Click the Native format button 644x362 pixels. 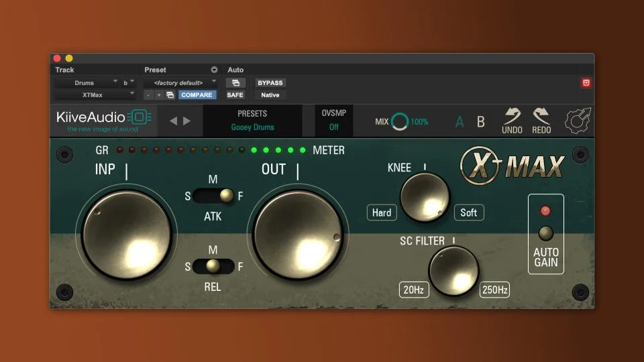pos(270,95)
